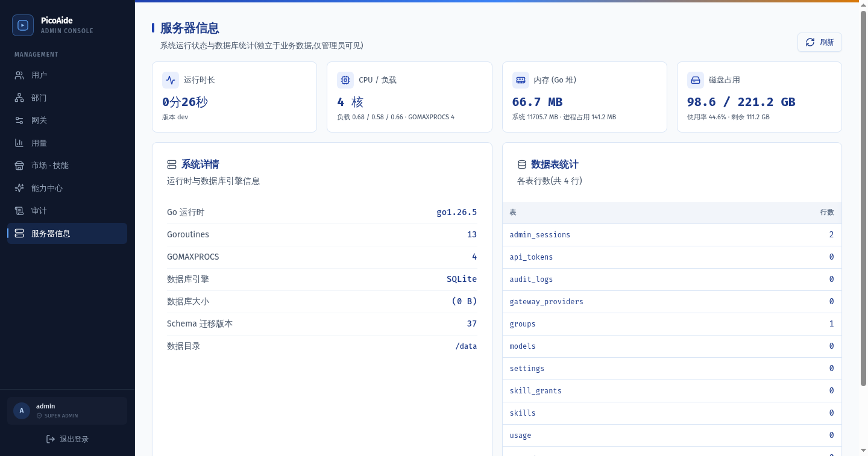The height and width of the screenshot is (456, 868).
Task: Click the page scrollbar thumb
Action: pyautogui.click(x=863, y=199)
